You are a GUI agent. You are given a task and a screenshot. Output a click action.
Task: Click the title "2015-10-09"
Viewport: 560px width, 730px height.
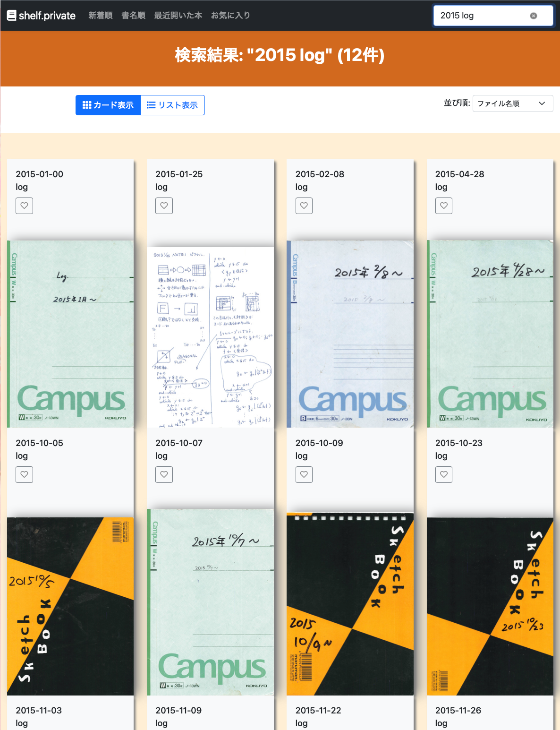319,443
